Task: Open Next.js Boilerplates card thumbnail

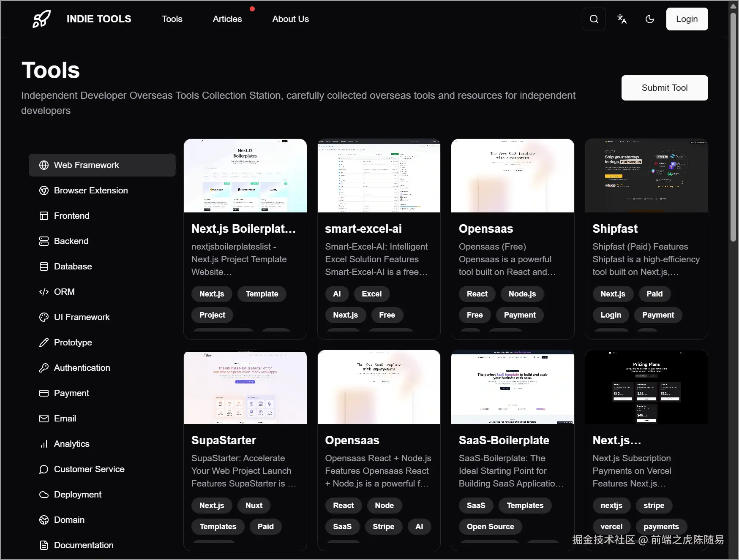Action: pos(245,176)
